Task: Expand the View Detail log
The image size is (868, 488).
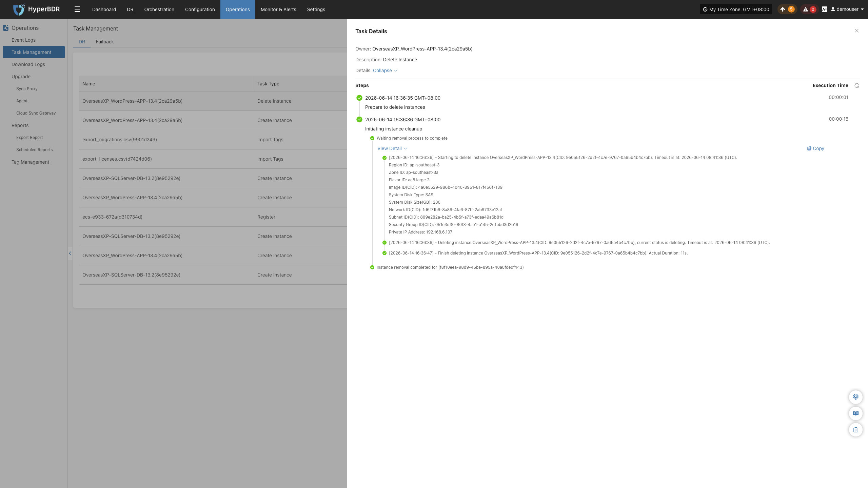Action: click(392, 148)
